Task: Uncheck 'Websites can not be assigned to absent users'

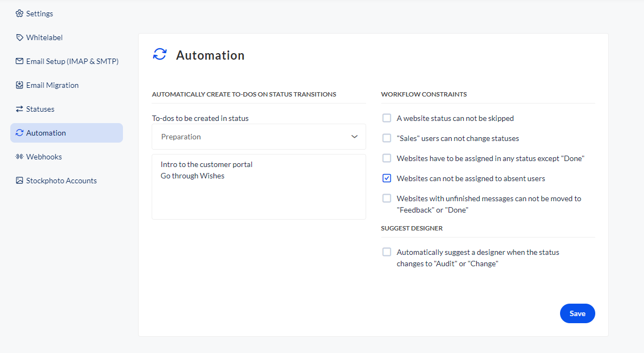Action: pos(387,178)
